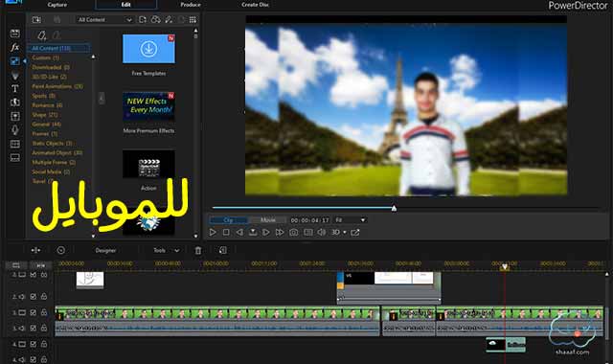Open the Tools dropdown on timeline toolbar
The height and width of the screenshot is (364, 613).
pos(166,250)
